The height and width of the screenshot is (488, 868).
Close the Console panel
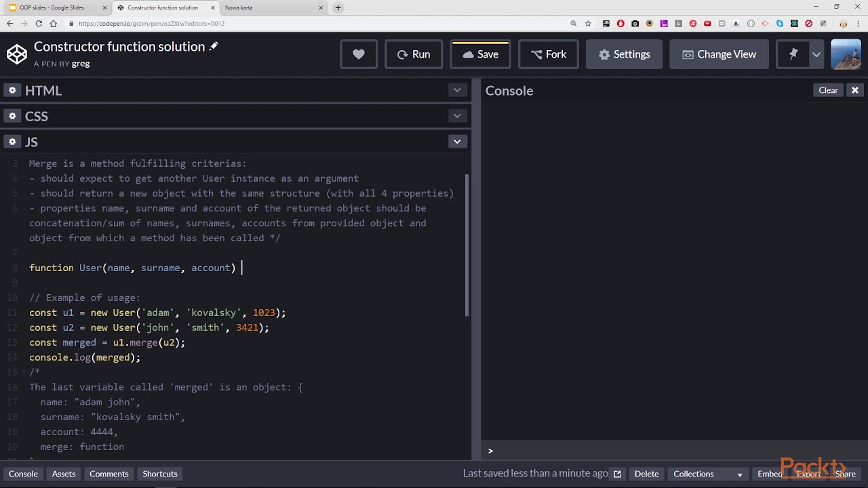coord(854,90)
